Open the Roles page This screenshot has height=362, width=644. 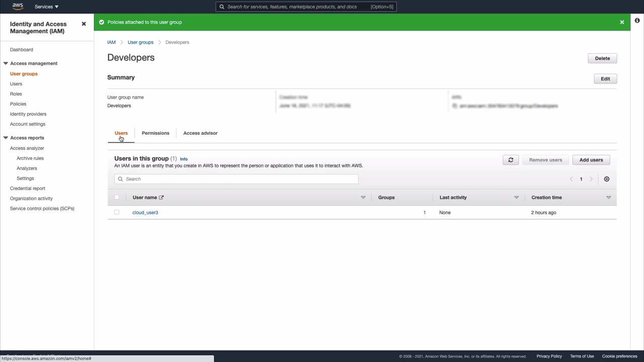[16, 94]
